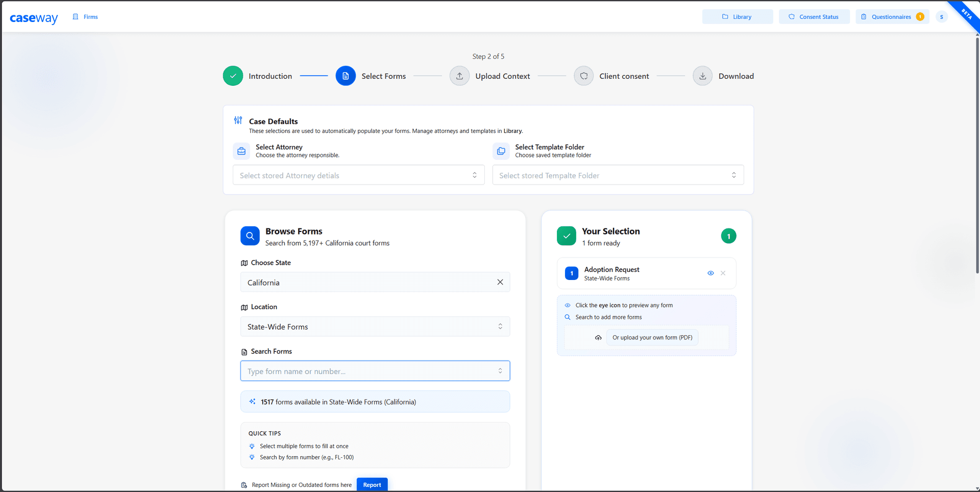Clear the California state selection

click(x=500, y=282)
